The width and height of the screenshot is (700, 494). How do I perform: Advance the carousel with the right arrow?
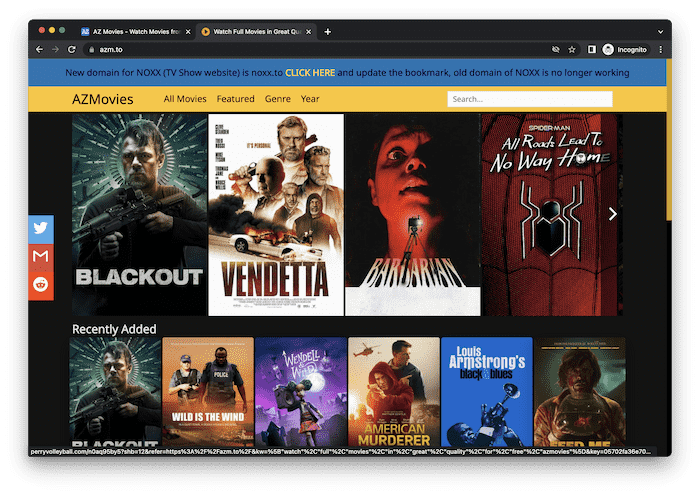pyautogui.click(x=612, y=215)
